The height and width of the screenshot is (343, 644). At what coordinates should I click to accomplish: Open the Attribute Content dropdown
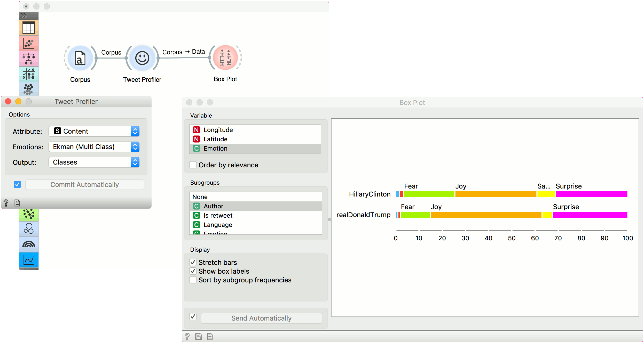(94, 131)
